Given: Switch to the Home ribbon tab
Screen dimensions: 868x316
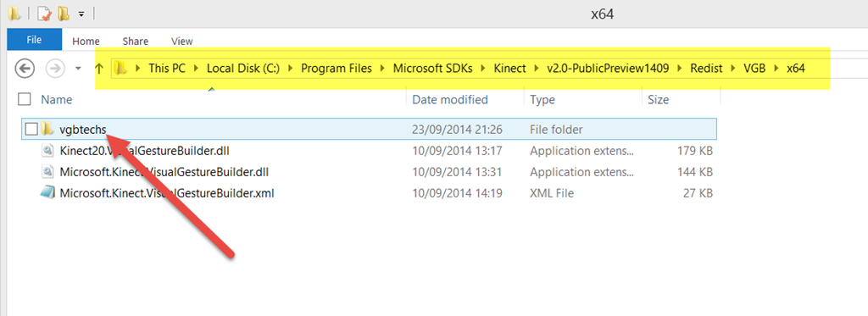Looking at the screenshot, I should tap(86, 41).
